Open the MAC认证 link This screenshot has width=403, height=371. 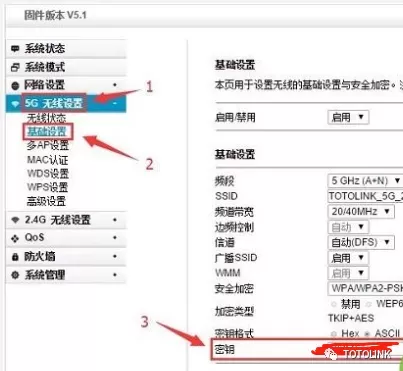pyautogui.click(x=48, y=160)
